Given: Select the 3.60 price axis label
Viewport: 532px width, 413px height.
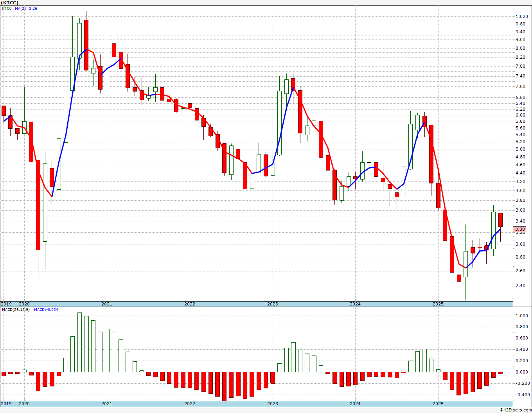Looking at the screenshot, I should (x=520, y=210).
